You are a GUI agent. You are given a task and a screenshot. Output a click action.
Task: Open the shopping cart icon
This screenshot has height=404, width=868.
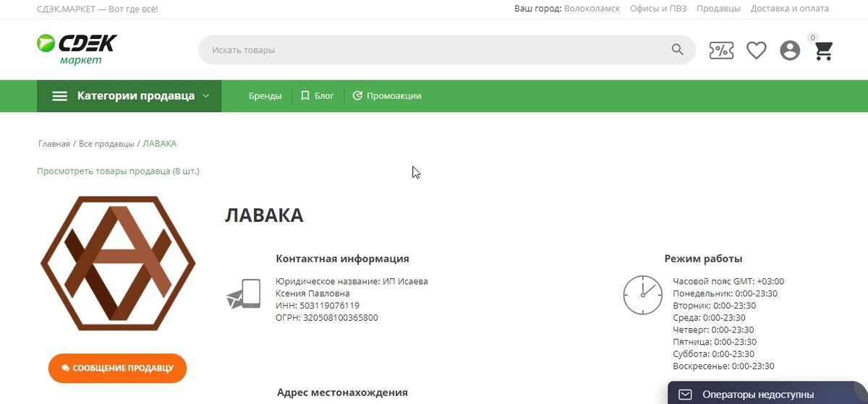[x=824, y=51]
